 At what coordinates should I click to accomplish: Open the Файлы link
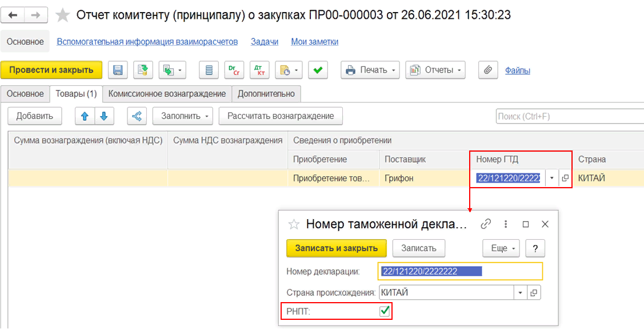coord(517,70)
